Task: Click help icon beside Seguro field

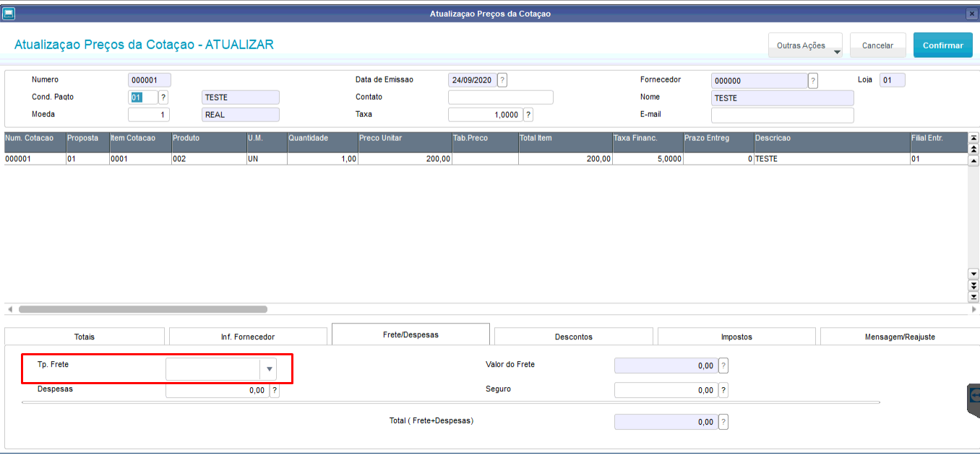Action: [723, 391]
